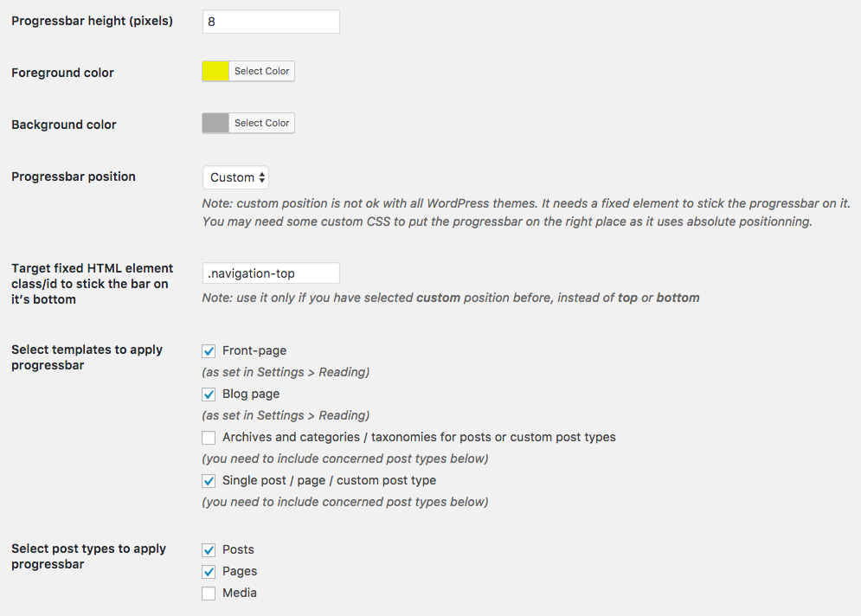Open the Progressbar position dropdown

click(235, 177)
